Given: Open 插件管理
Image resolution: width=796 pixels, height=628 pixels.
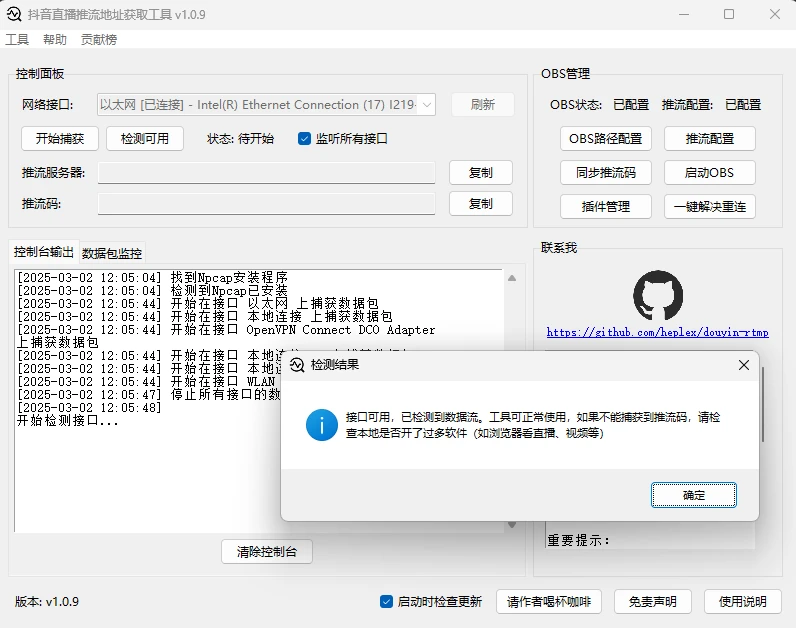Looking at the screenshot, I should point(606,207).
